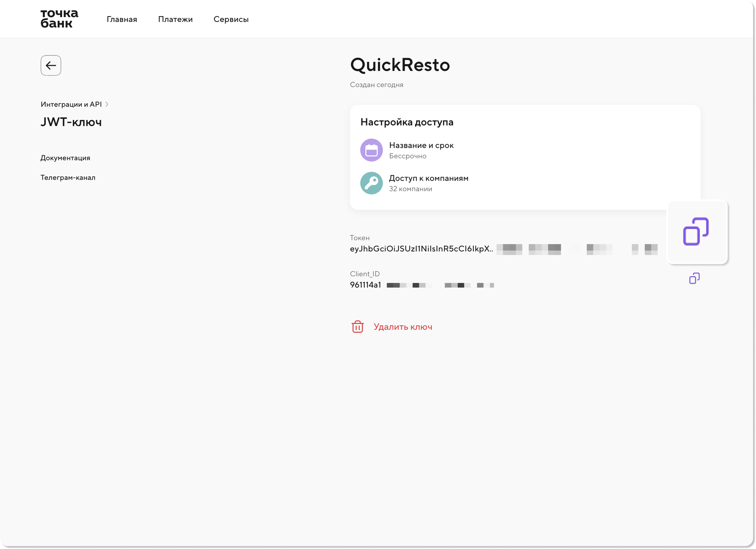
Task: Expand the Интеграции и API breadcrumb chevron
Action: (107, 104)
